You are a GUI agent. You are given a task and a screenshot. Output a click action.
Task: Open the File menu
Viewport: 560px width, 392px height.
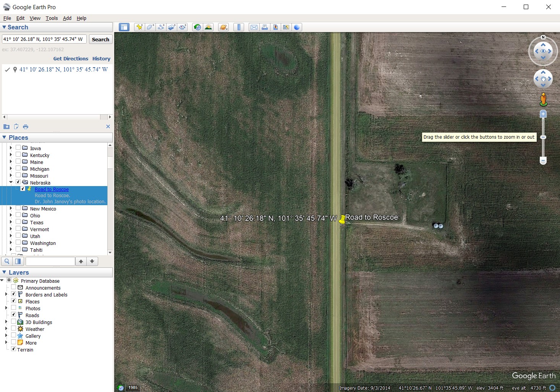tap(7, 18)
